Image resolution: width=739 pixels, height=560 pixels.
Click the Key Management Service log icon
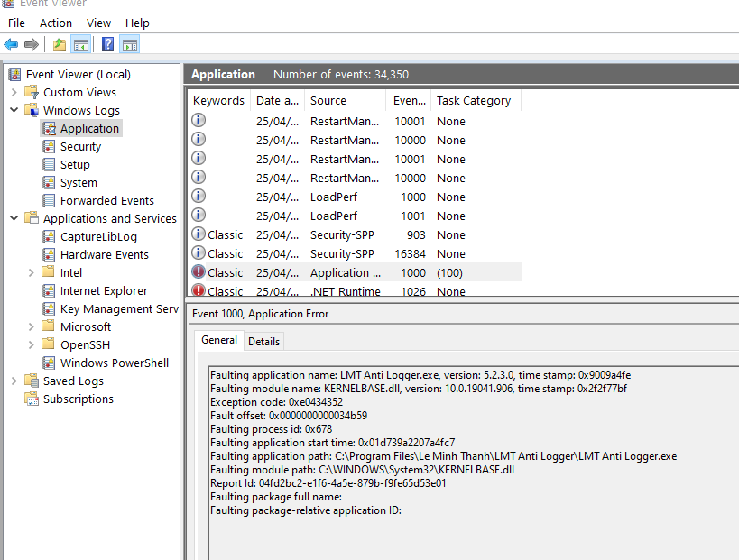(x=49, y=308)
